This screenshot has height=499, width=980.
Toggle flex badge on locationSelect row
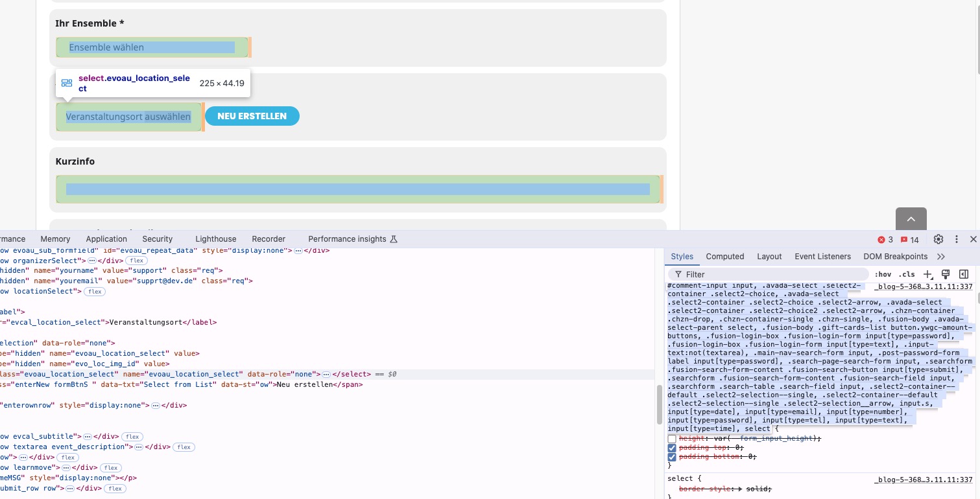pyautogui.click(x=95, y=292)
